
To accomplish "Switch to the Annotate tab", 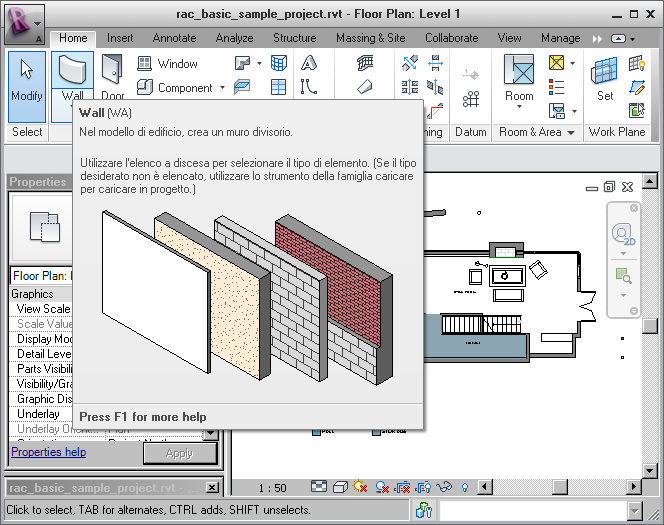I will tap(174, 38).
